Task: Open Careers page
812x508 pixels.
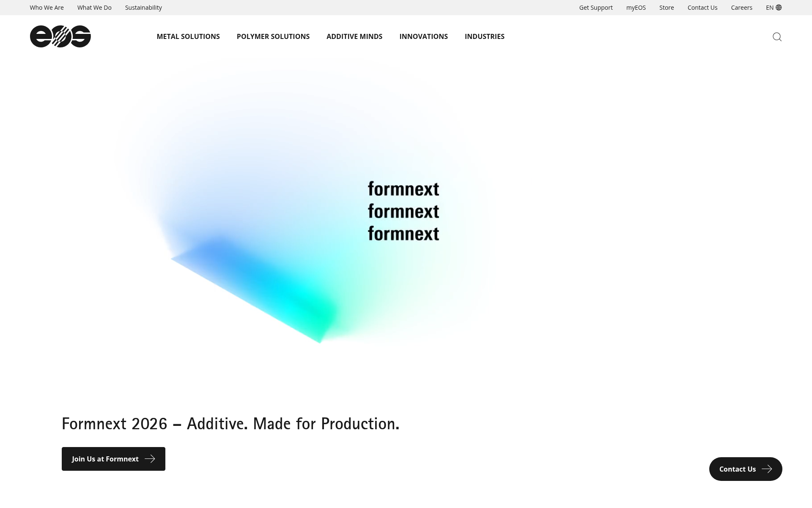Action: pyautogui.click(x=741, y=8)
